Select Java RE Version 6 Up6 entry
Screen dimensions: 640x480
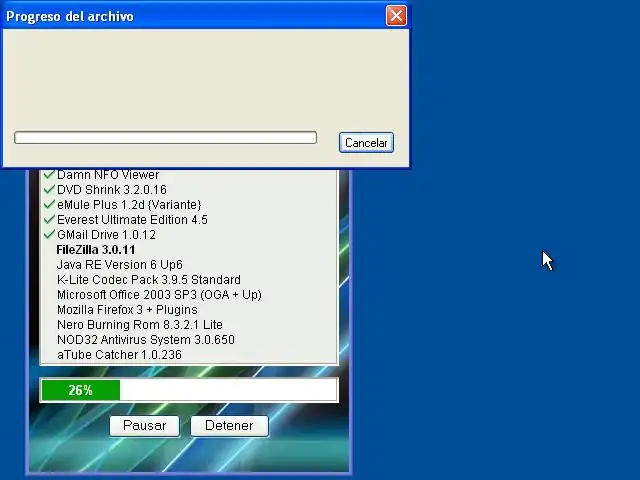pos(120,264)
